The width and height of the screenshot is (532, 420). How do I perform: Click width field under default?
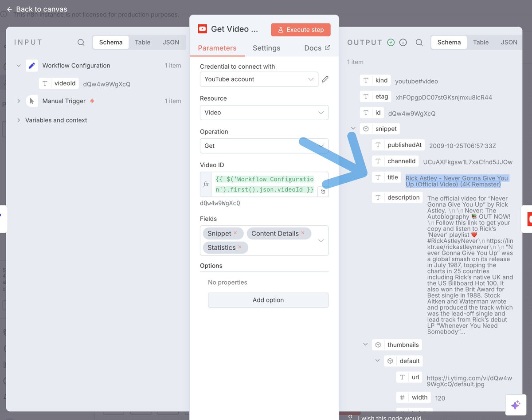[x=414, y=397]
